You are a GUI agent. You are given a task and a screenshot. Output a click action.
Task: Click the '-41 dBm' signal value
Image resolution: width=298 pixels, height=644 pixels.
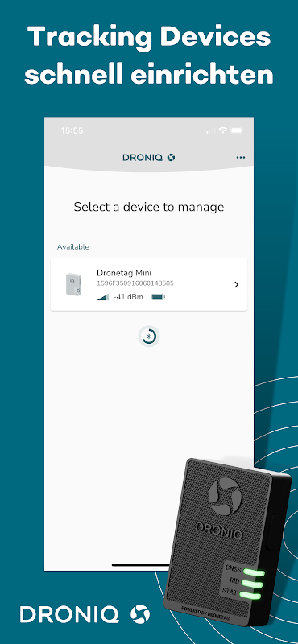128,296
